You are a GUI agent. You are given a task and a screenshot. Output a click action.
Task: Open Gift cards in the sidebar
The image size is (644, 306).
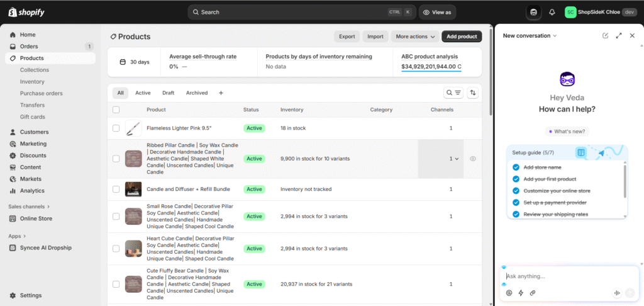[33, 117]
